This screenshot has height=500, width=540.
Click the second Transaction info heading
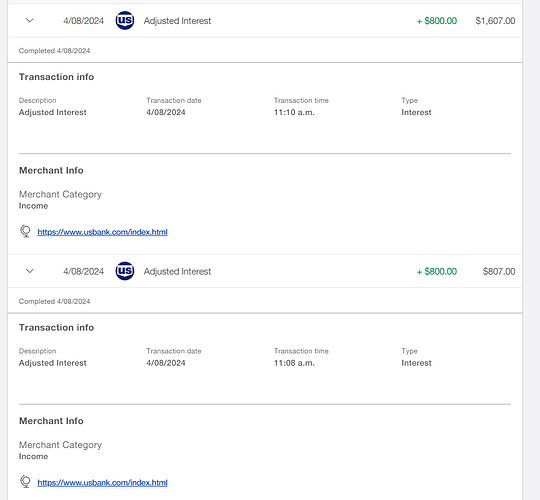click(x=56, y=327)
